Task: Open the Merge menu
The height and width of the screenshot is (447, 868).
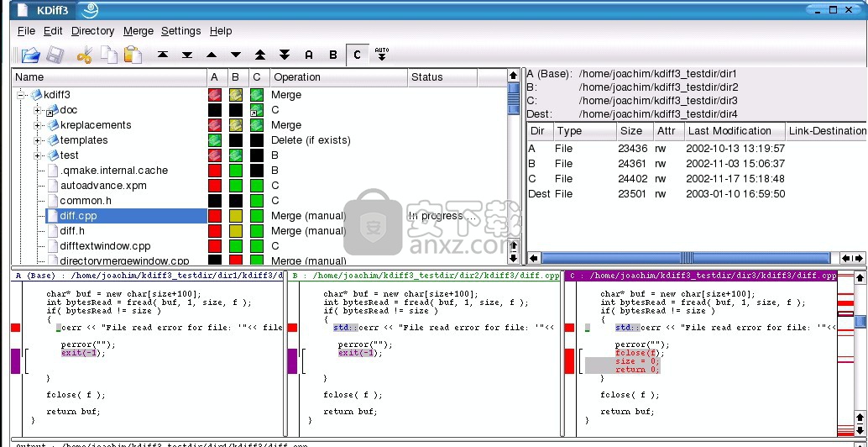Action: click(139, 31)
